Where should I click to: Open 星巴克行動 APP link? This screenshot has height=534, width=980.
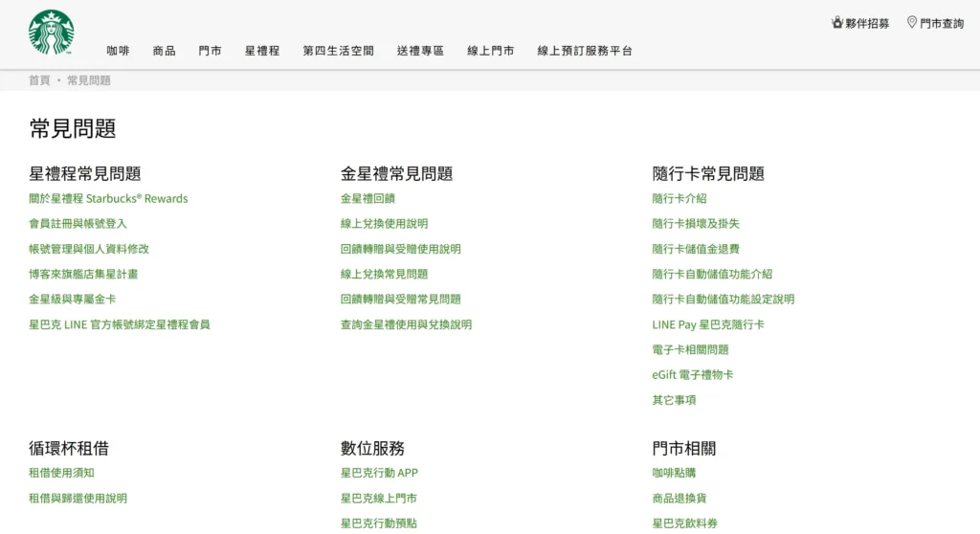[x=379, y=473]
